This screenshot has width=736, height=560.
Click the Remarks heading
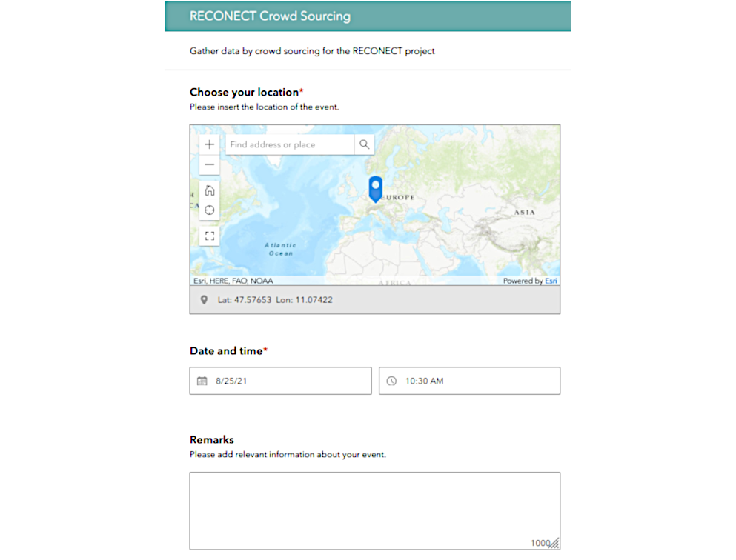pyautogui.click(x=212, y=439)
